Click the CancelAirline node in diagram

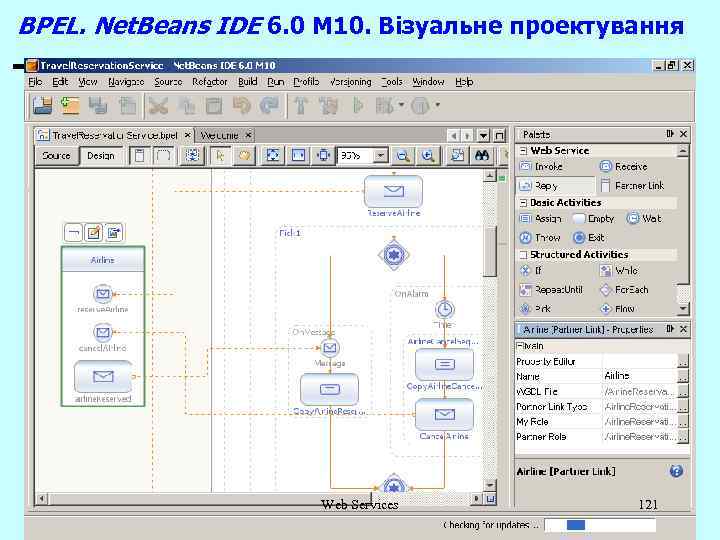[444, 414]
